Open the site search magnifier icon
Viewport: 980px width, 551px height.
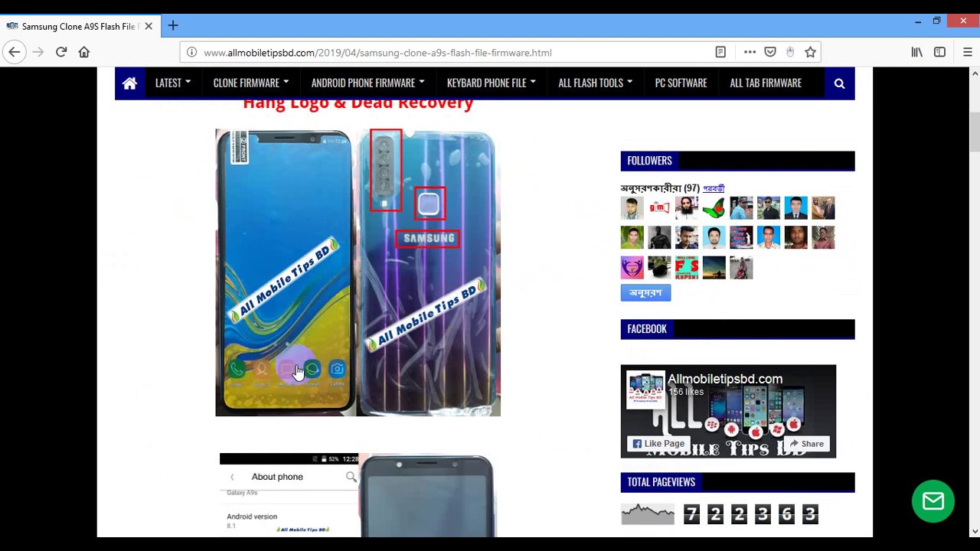pyautogui.click(x=839, y=83)
